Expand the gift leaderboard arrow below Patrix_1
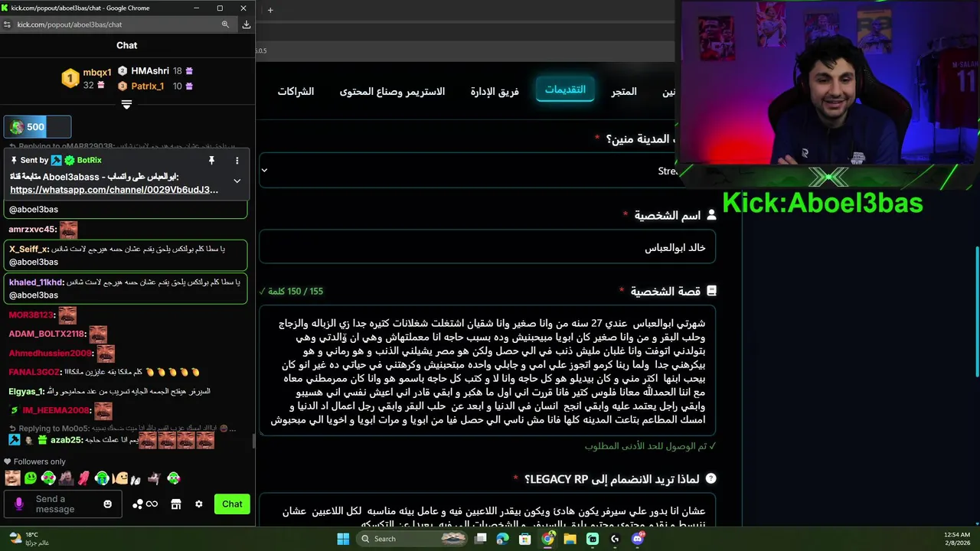980x551 pixels. click(127, 104)
